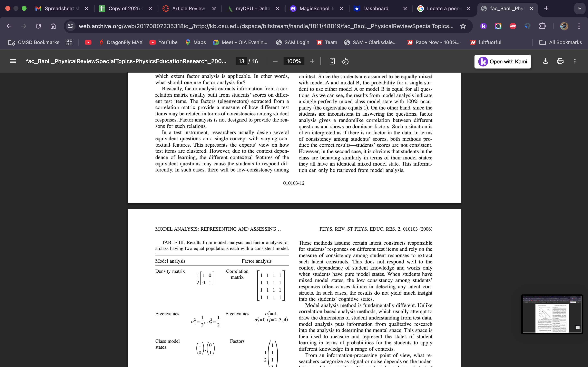Bookmark this page with the star

click(463, 26)
